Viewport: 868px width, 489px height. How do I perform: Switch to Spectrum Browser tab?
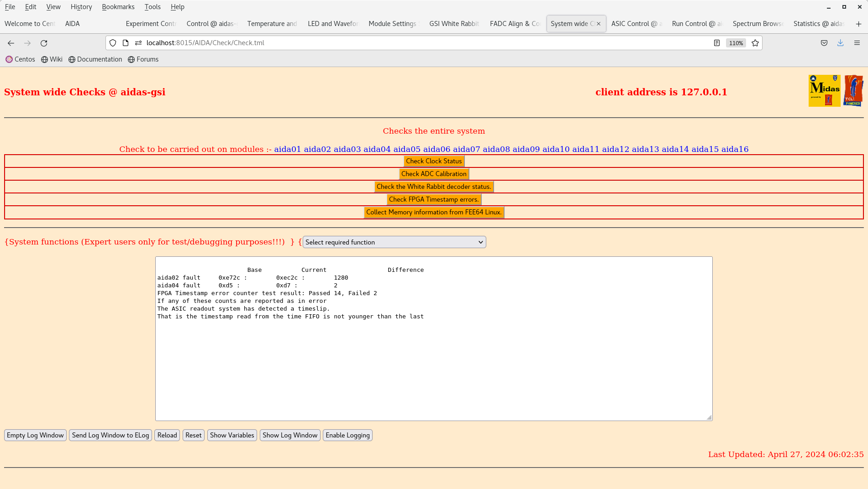[x=758, y=24]
